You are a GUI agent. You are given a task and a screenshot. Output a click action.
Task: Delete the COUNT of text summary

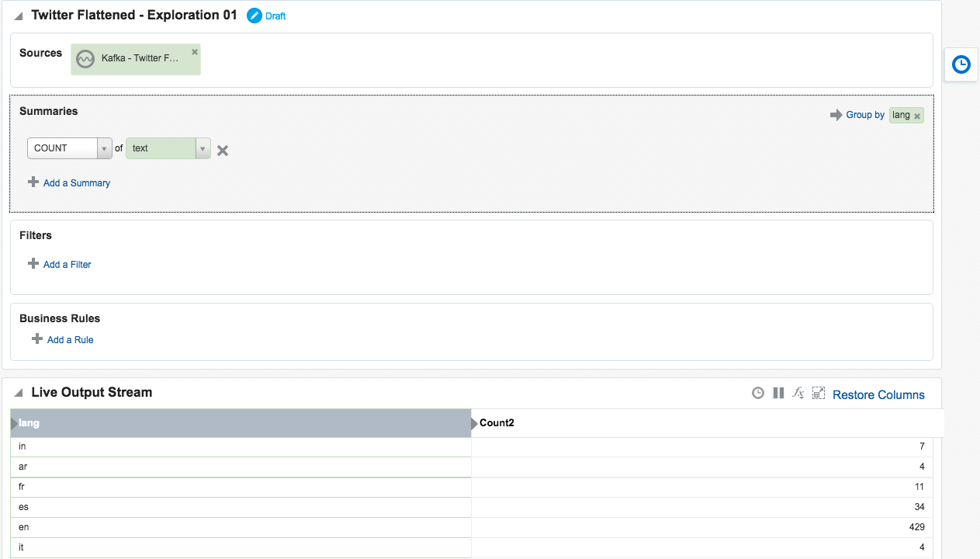[x=223, y=151]
